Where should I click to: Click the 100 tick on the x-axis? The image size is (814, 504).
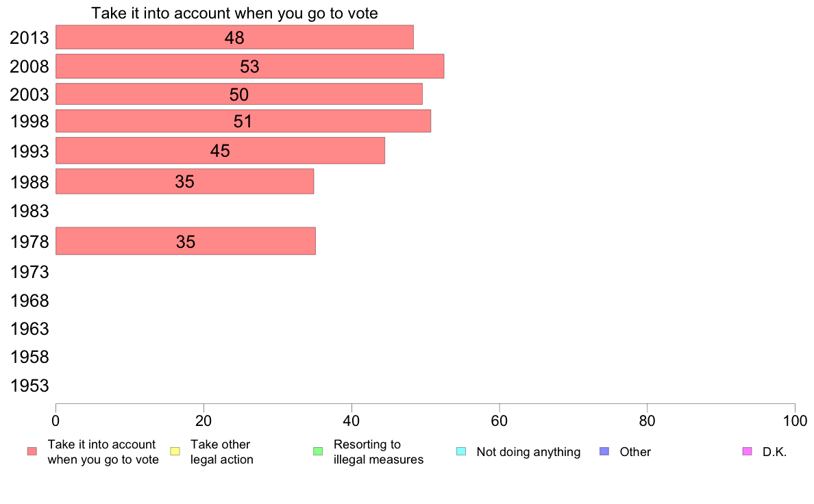(795, 421)
